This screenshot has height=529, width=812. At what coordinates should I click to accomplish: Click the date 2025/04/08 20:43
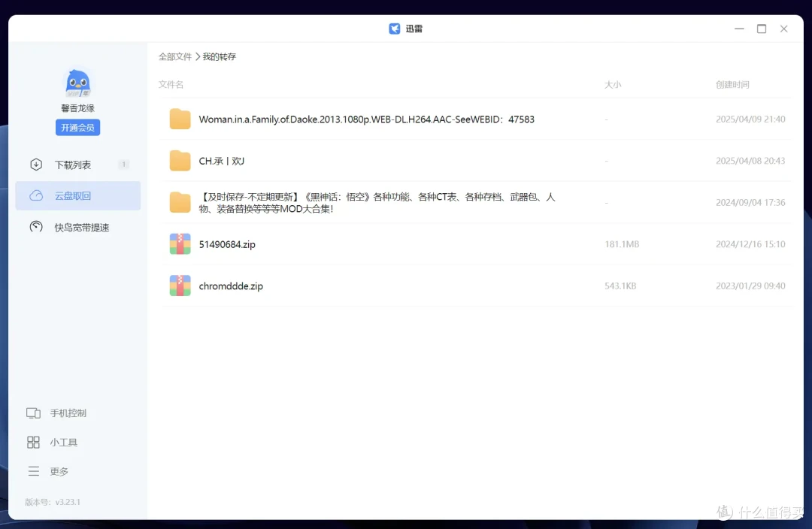pos(750,161)
